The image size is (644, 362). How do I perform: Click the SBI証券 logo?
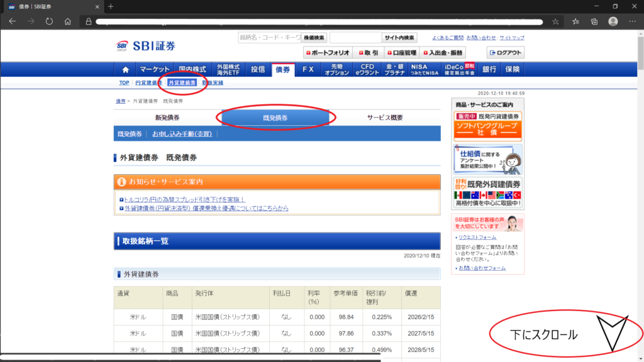147,46
